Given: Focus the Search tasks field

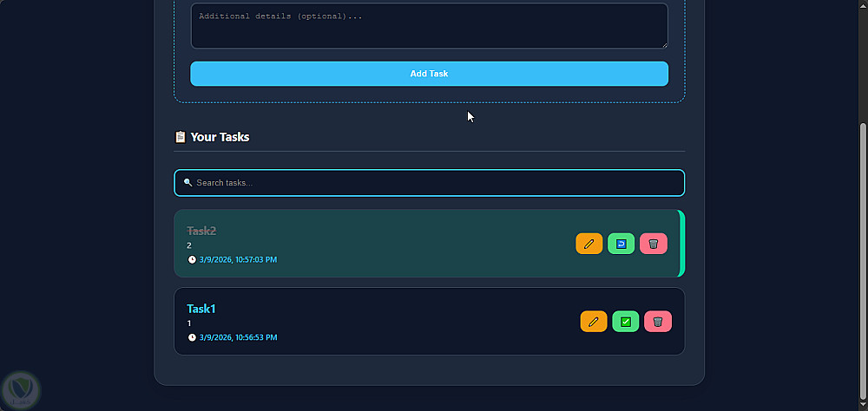Looking at the screenshot, I should click(434, 183).
